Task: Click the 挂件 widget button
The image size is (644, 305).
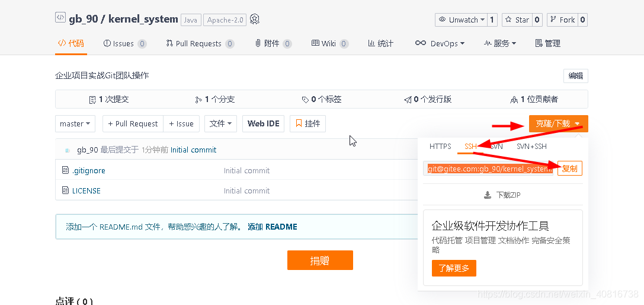Action: [307, 124]
